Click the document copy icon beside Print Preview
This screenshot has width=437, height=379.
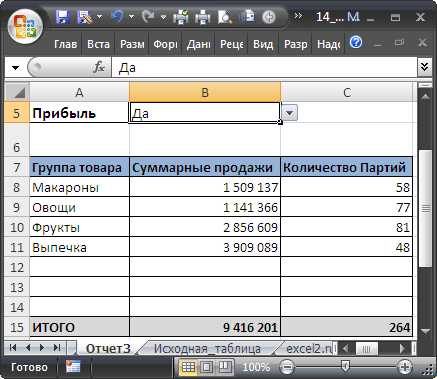247,16
